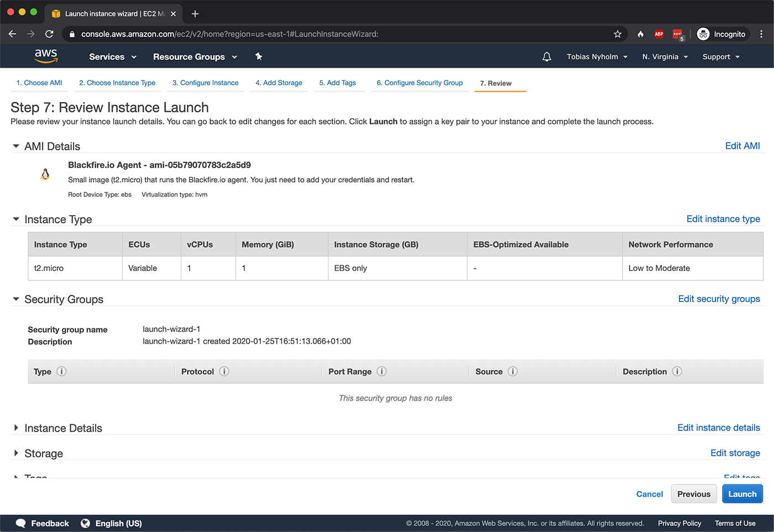This screenshot has width=774, height=532.
Task: Click the Feedback speech bubble icon
Action: point(21,523)
